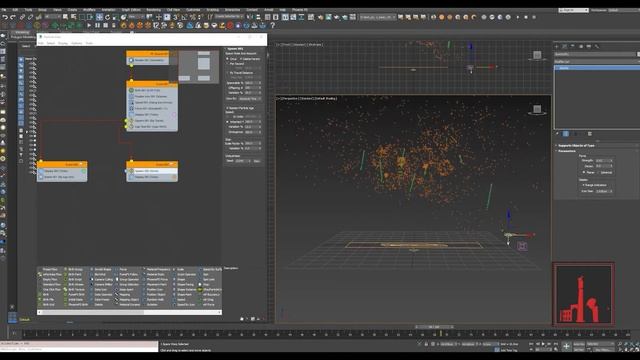Open Options menu in Particle View

coord(76,43)
